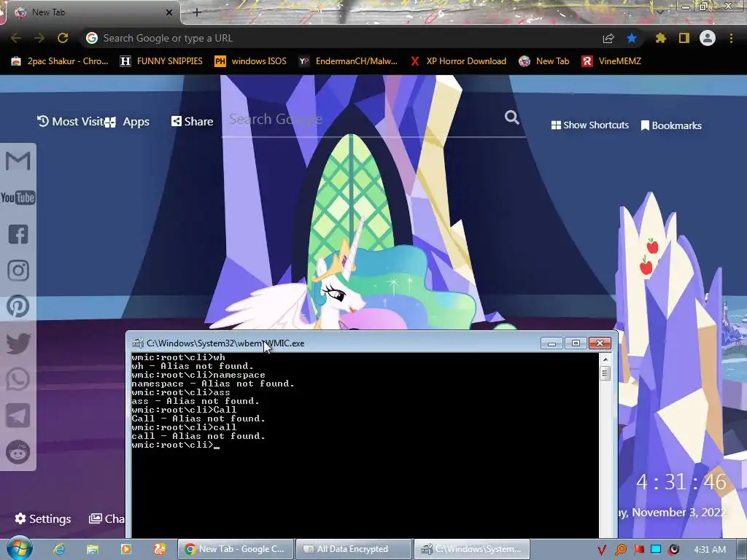Image resolution: width=747 pixels, height=560 pixels.
Task: Open the XP Horror Download bookmark
Action: coord(458,61)
